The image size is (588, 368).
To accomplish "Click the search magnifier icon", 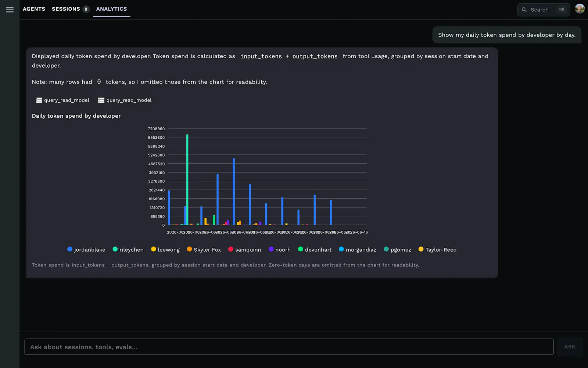I will (x=524, y=10).
